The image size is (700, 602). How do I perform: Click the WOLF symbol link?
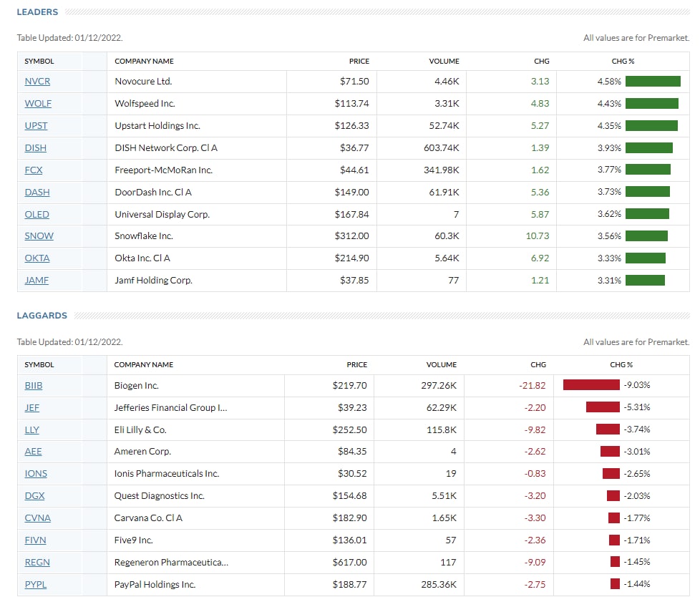tap(38, 104)
